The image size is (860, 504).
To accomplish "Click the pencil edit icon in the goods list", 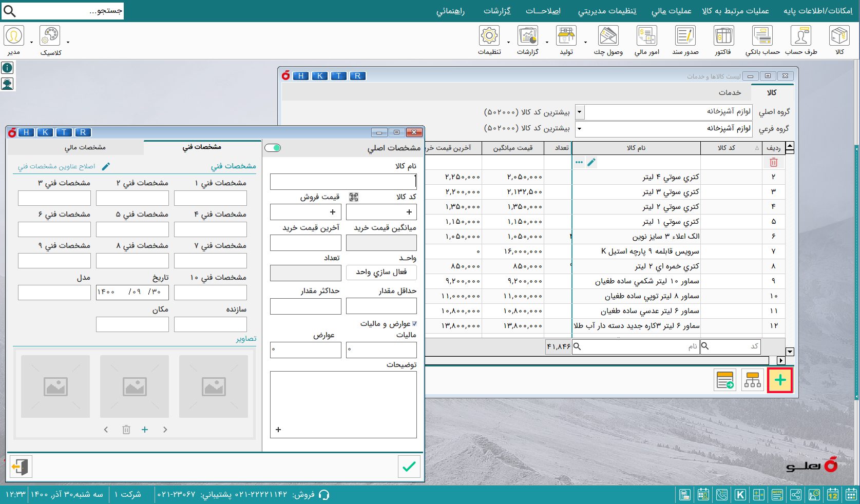I will click(x=591, y=162).
